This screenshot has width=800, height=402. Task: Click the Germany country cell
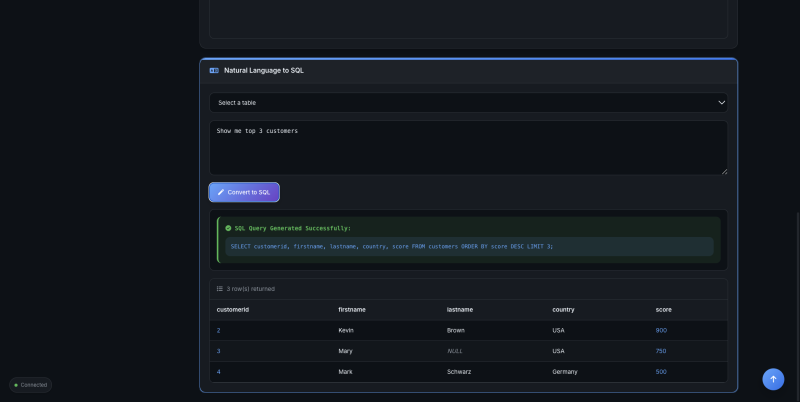566,372
